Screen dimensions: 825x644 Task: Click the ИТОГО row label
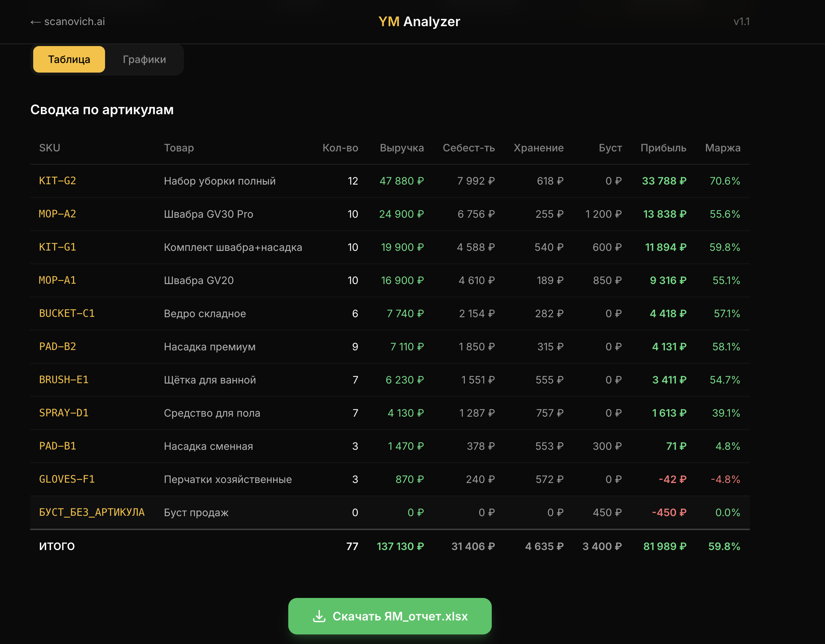click(x=57, y=546)
